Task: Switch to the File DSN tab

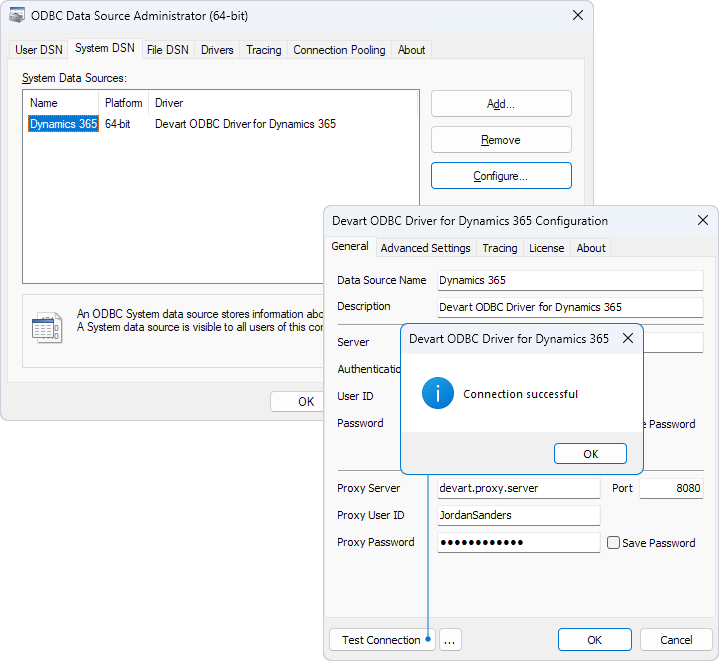Action: point(167,50)
